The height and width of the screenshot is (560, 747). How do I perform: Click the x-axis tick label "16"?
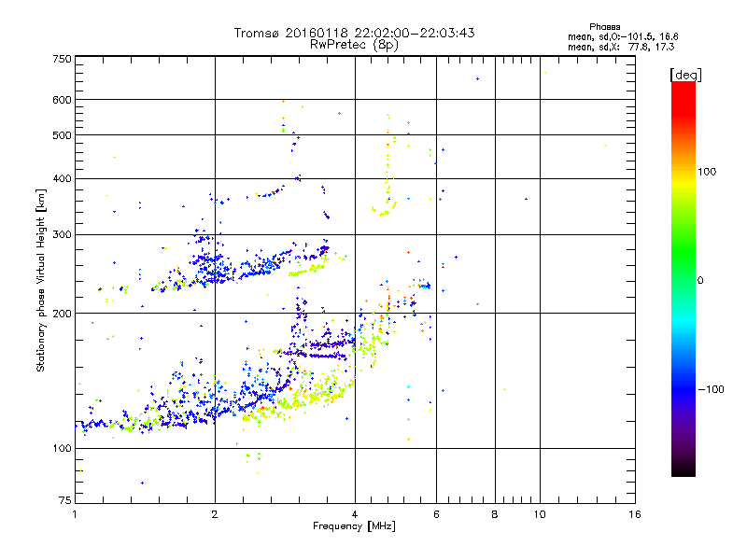pyautogui.click(x=635, y=514)
